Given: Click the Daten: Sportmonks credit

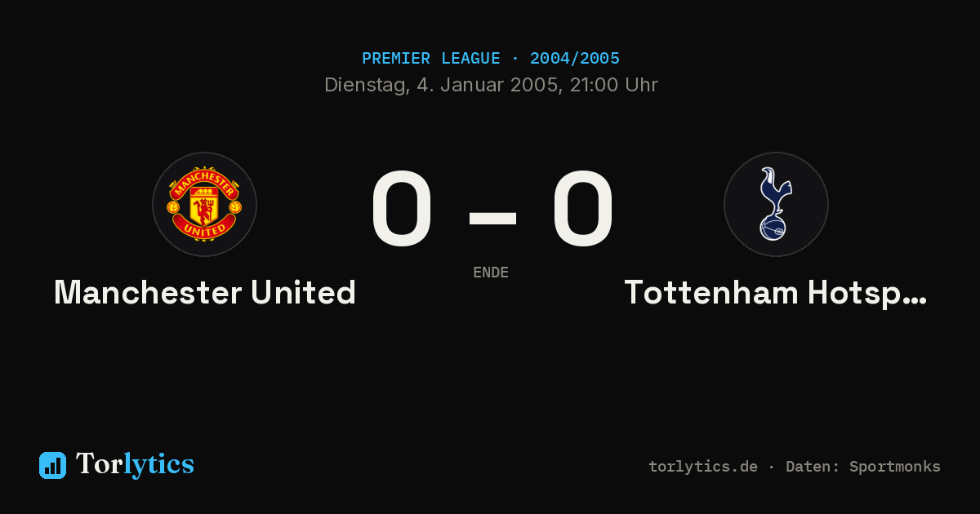Looking at the screenshot, I should 863,467.
